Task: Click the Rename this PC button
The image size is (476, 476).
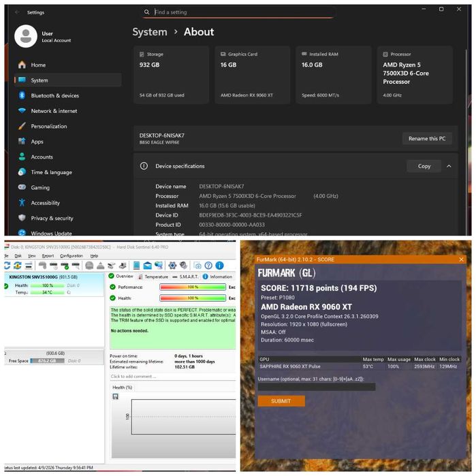Action: [427, 139]
